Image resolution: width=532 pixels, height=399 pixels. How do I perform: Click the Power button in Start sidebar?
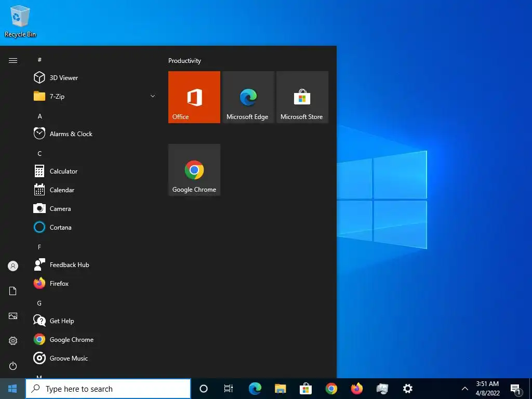click(x=13, y=366)
